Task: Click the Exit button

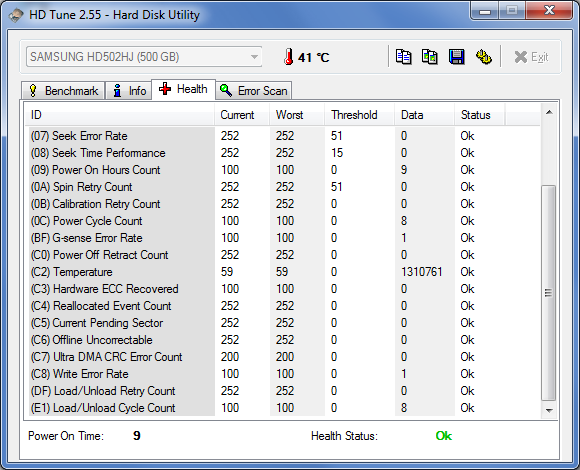Action: [531, 57]
